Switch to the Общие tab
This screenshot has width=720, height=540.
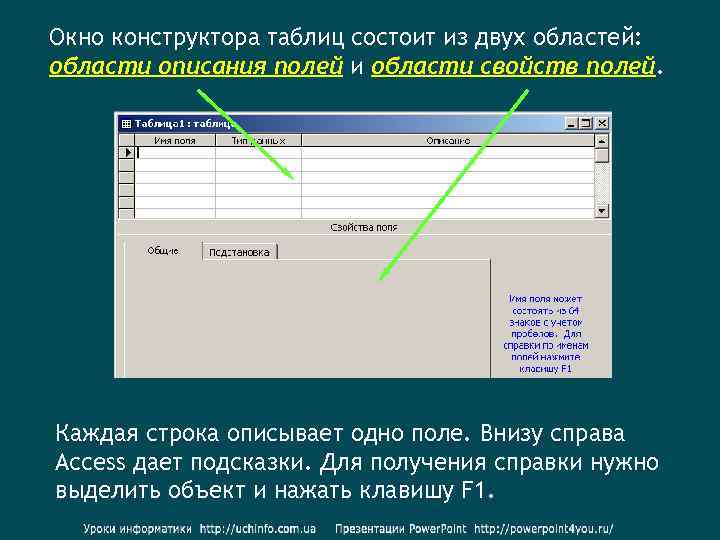(163, 251)
